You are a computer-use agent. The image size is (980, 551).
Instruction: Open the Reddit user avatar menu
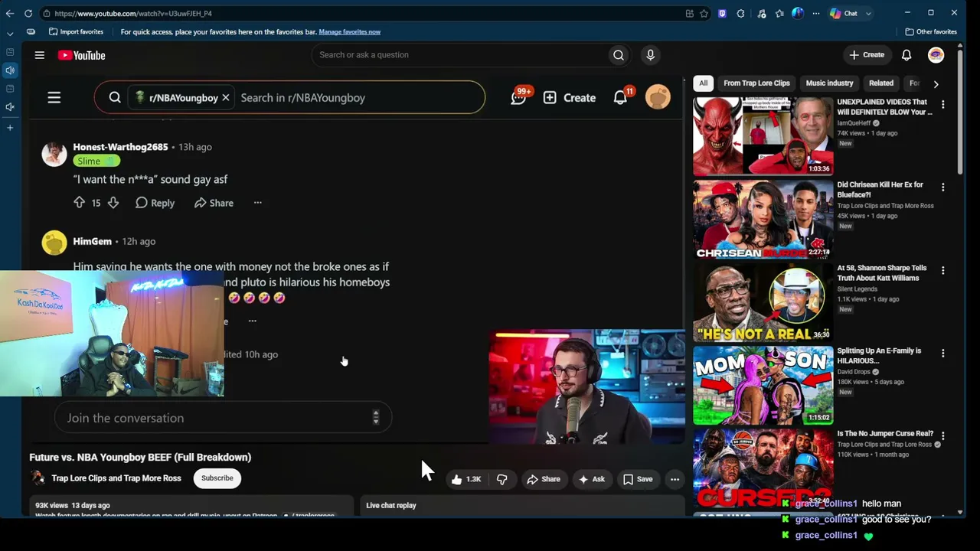tap(658, 97)
